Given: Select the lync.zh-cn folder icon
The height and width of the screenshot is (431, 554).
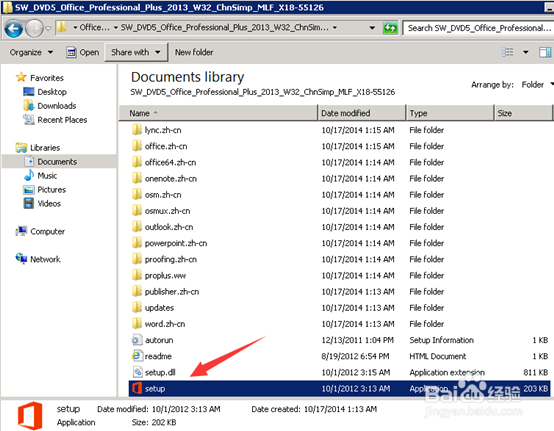Looking at the screenshot, I should pyautogui.click(x=137, y=130).
